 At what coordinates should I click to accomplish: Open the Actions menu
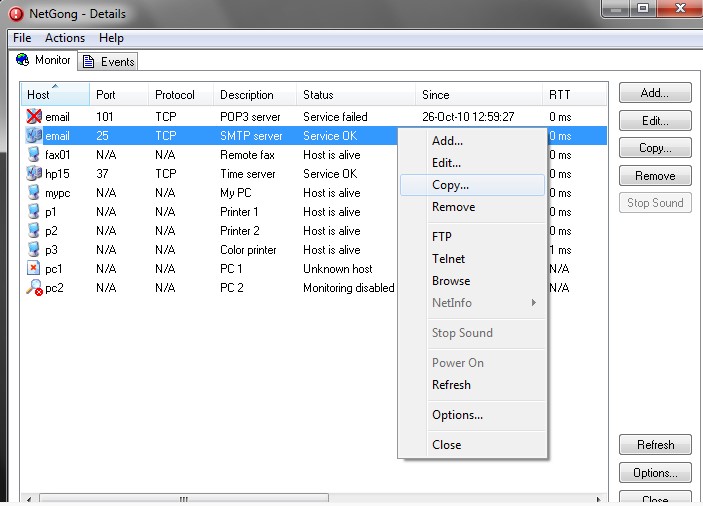click(x=65, y=38)
